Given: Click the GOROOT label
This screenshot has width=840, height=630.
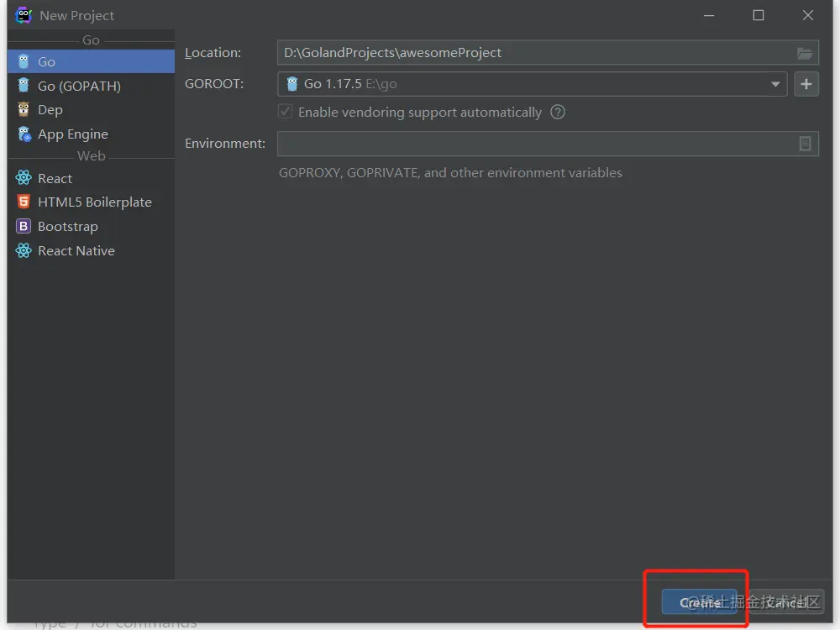Looking at the screenshot, I should (213, 83).
